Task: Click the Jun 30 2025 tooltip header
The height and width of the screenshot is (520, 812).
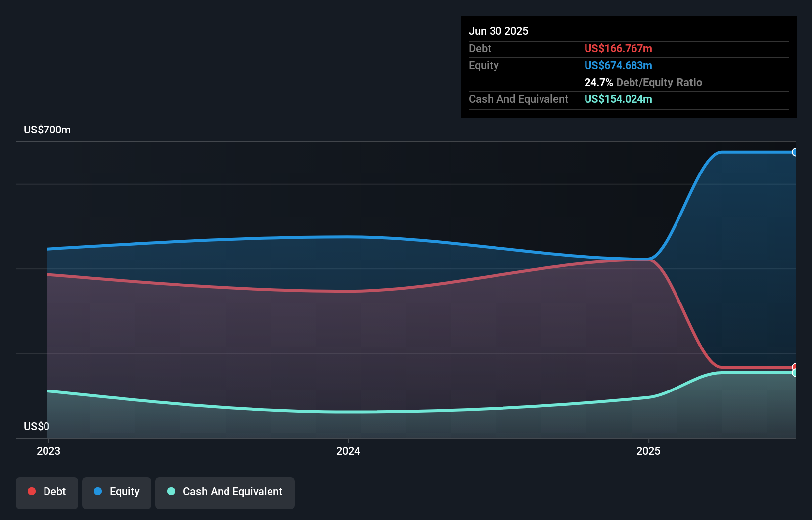Action: (498, 31)
